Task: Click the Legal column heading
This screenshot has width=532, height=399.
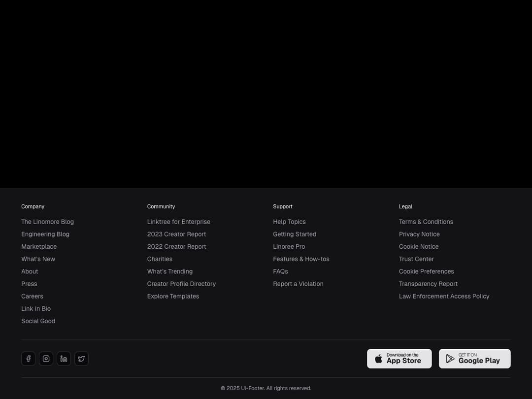Action: click(x=406, y=206)
